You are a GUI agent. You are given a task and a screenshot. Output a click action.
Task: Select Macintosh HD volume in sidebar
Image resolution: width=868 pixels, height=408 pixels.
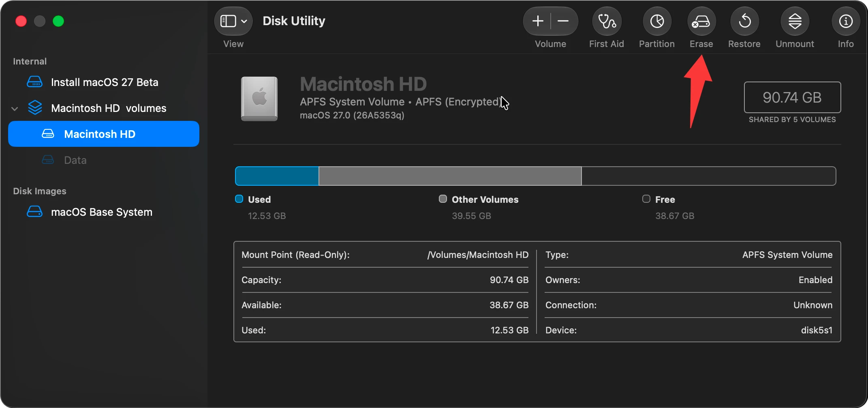104,134
